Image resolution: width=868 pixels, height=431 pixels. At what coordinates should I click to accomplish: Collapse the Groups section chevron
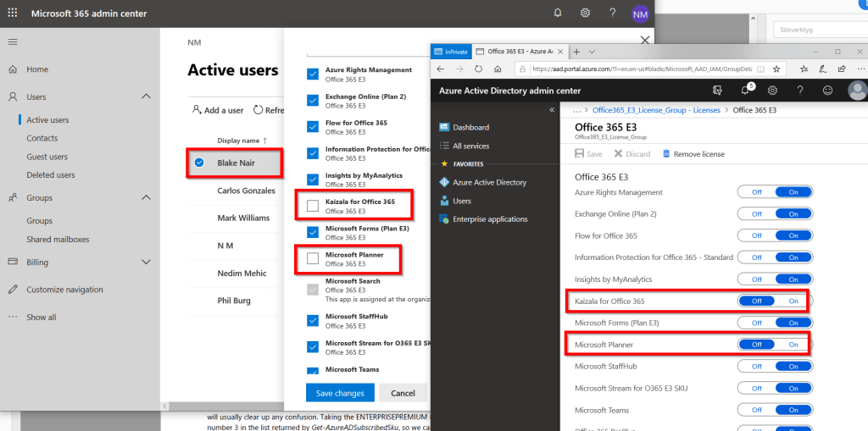coord(146,197)
